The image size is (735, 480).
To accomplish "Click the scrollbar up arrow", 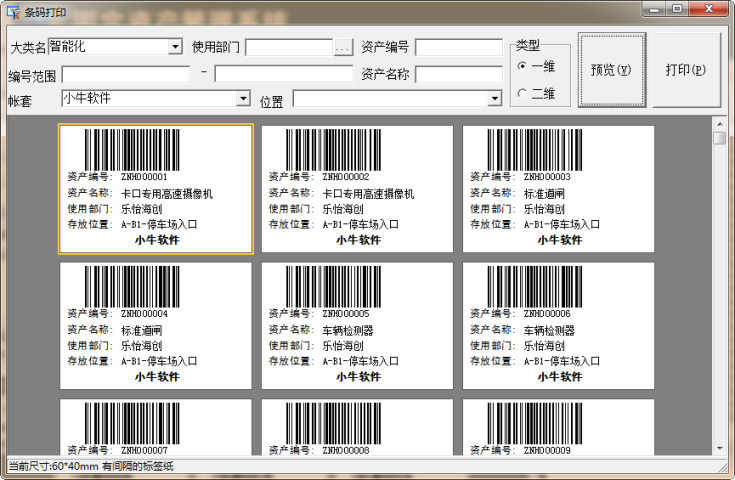I will [x=719, y=123].
